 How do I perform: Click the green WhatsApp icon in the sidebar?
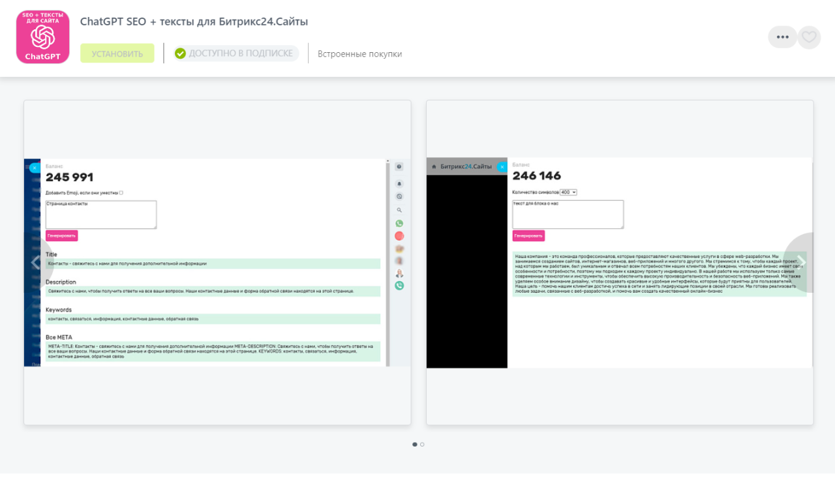[x=399, y=224]
